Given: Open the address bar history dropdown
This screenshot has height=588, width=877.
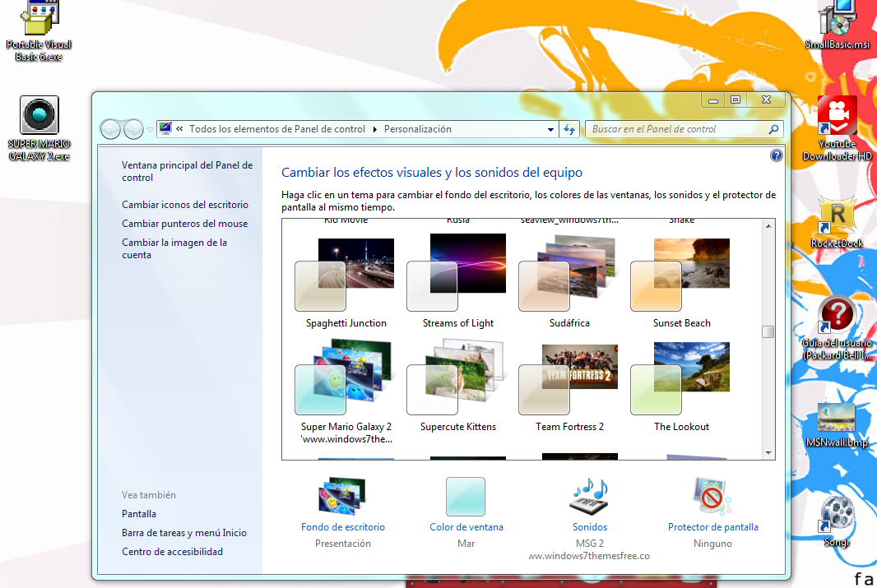Looking at the screenshot, I should (x=551, y=130).
